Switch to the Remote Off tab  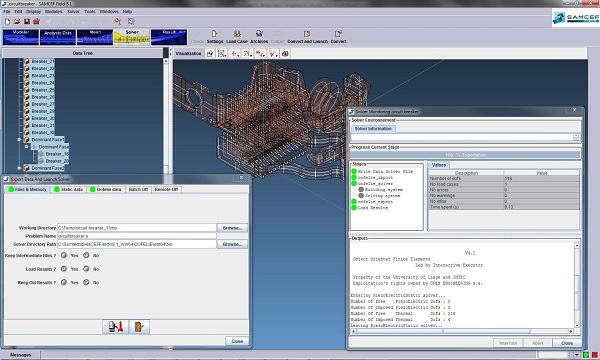166,189
